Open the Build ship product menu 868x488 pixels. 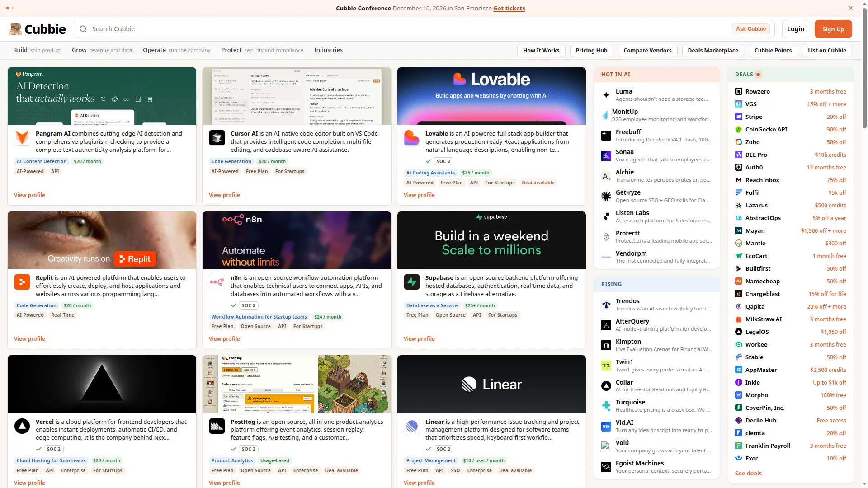pyautogui.click(x=37, y=50)
